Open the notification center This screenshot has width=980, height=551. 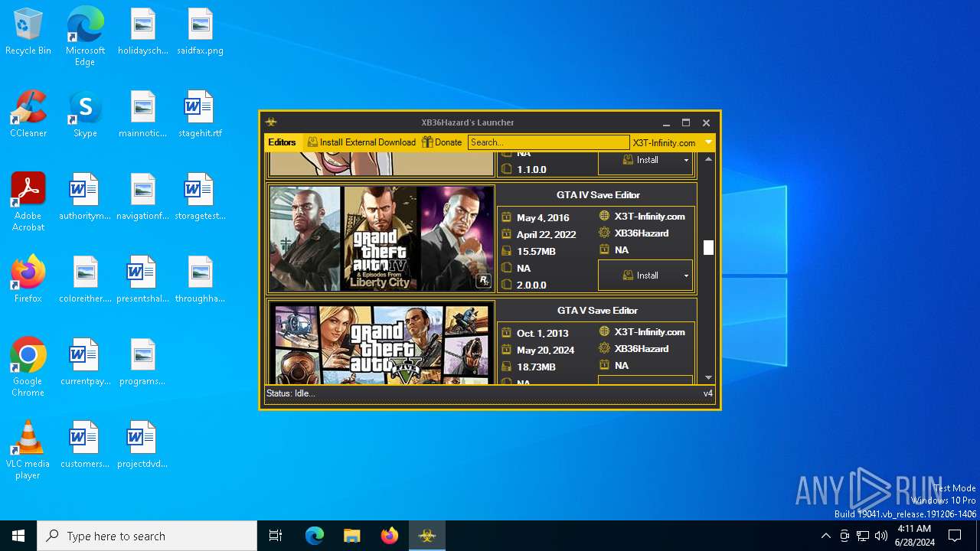point(955,536)
